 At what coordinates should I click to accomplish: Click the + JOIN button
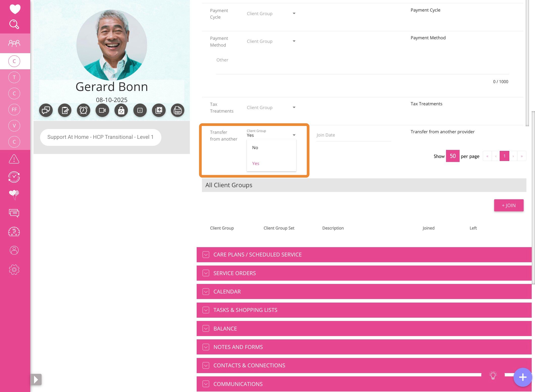509,205
